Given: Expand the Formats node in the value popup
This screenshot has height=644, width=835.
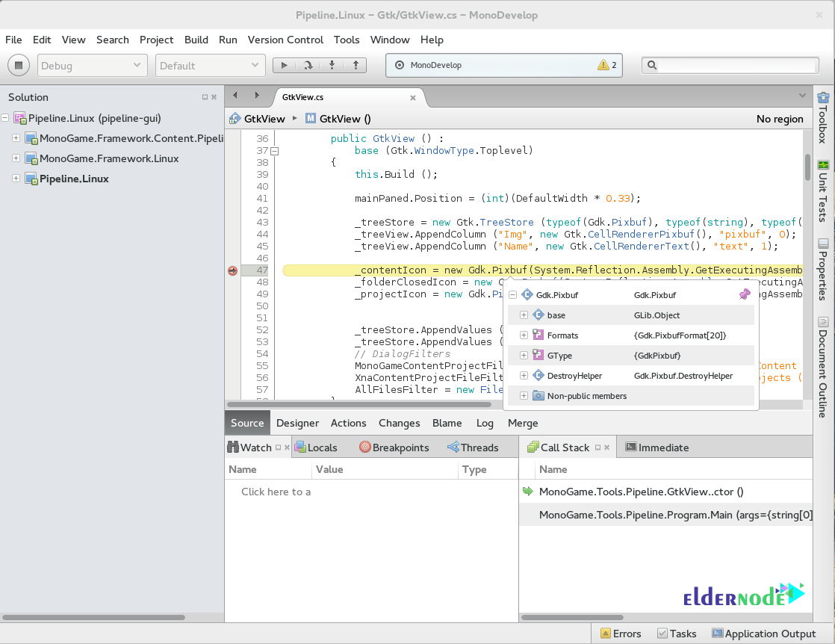Looking at the screenshot, I should pyautogui.click(x=524, y=335).
